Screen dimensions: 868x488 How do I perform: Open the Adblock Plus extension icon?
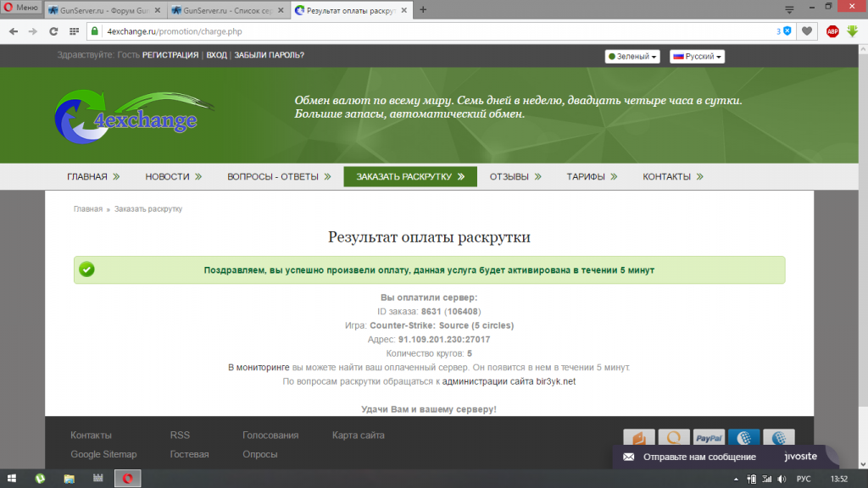(x=832, y=31)
